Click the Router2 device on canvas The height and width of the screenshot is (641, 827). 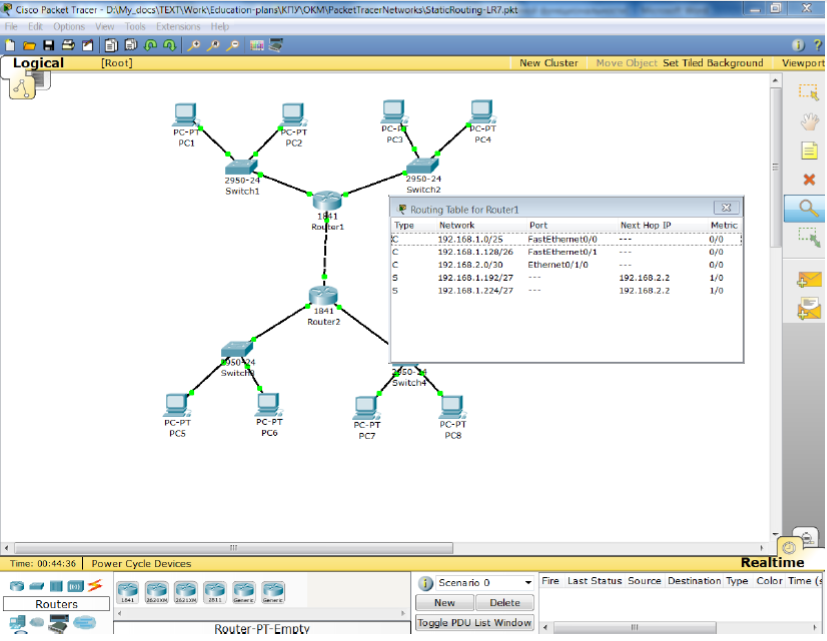(x=323, y=296)
